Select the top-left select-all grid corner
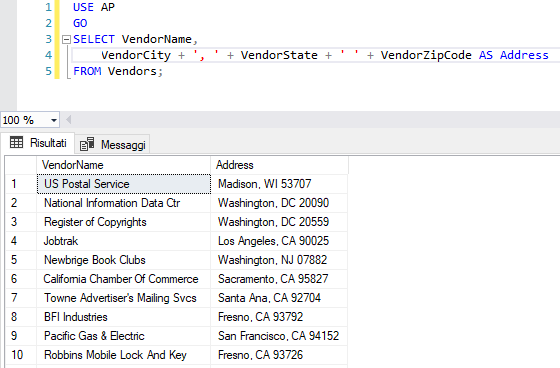This screenshot has height=368, width=560. pyautogui.click(x=21, y=165)
